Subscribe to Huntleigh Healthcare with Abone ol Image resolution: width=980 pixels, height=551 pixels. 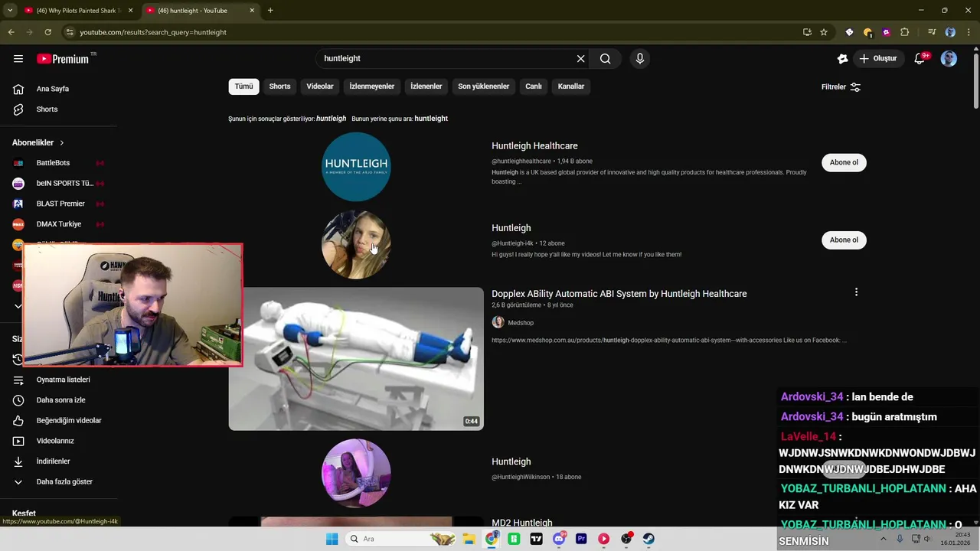[844, 162]
